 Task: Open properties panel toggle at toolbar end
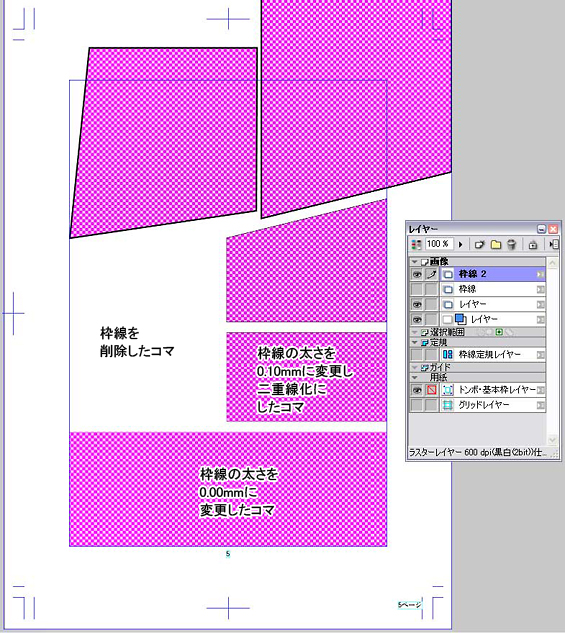point(554,244)
